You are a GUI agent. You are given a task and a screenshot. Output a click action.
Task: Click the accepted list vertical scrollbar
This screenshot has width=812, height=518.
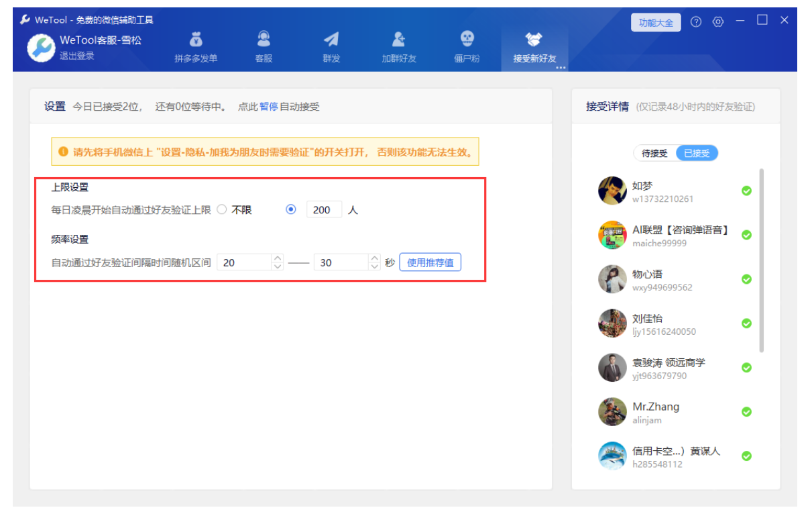point(762,260)
